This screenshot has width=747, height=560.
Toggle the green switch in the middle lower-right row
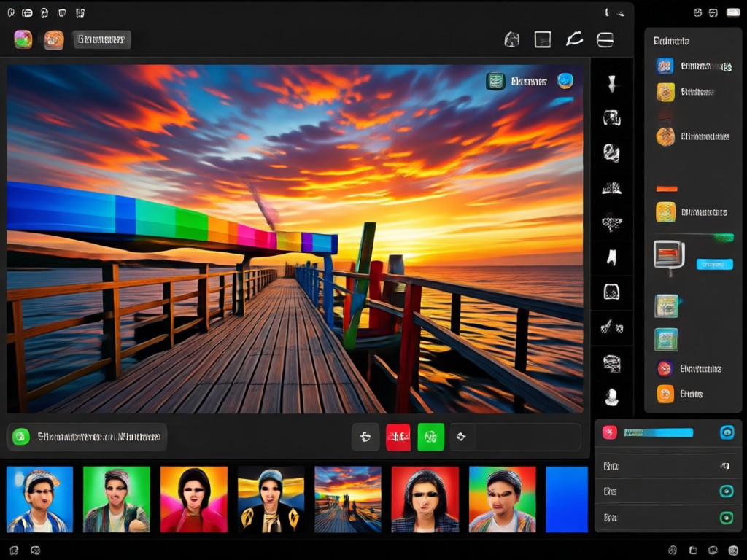pos(727,491)
